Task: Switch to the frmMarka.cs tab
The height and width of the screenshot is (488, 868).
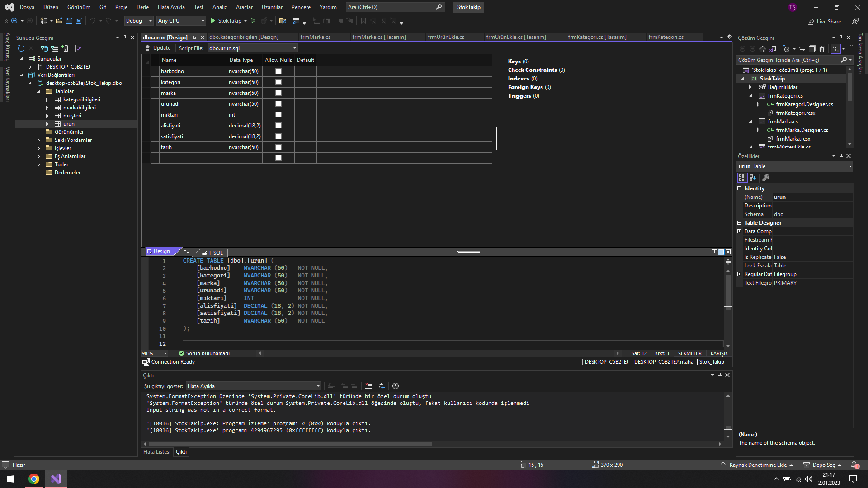Action: (315, 37)
